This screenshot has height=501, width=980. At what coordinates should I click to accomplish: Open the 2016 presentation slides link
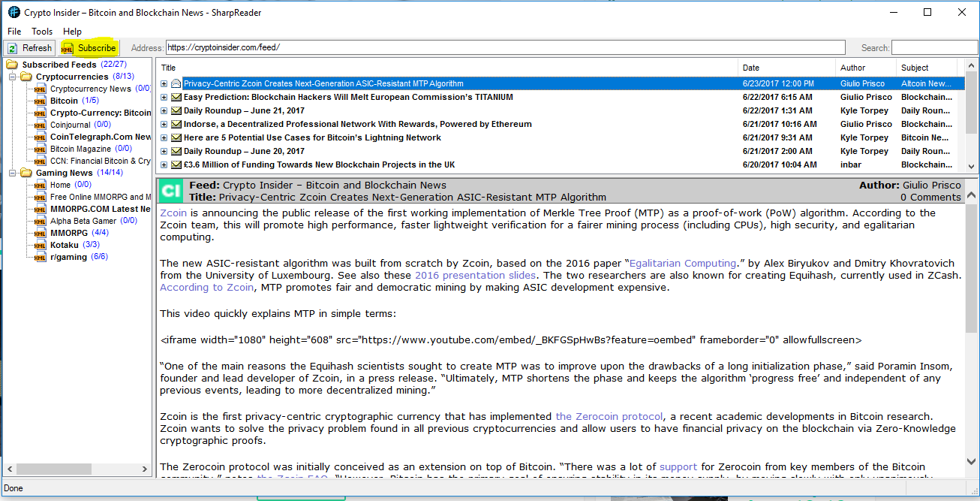pyautogui.click(x=475, y=275)
